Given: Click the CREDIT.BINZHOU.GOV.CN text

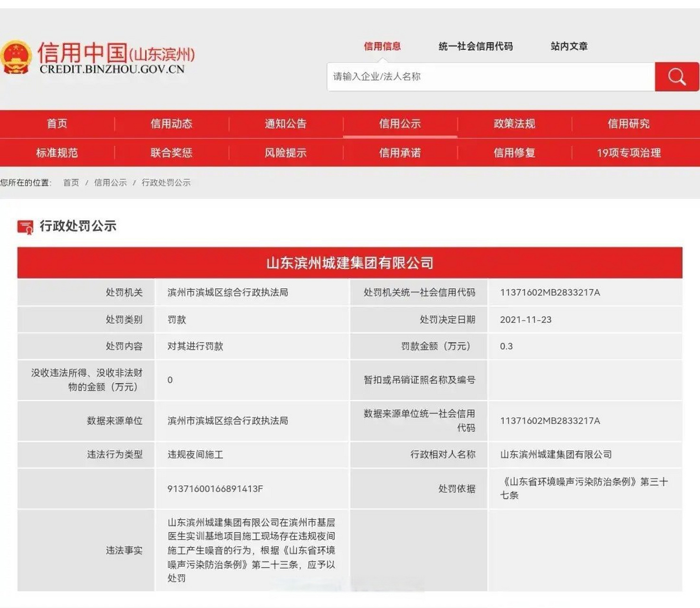Looking at the screenshot, I should coord(112,69).
